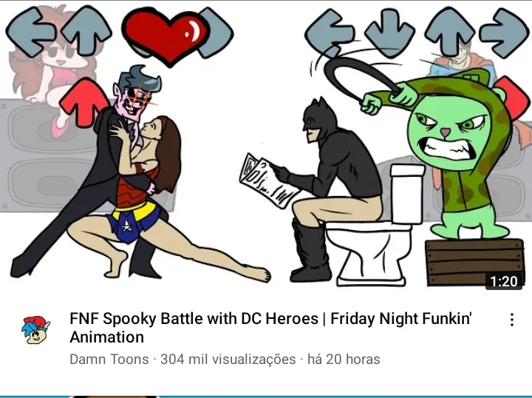Open Damn Toons channel name link
Image resolution: width=532 pixels, height=398 pixels.
109,359
